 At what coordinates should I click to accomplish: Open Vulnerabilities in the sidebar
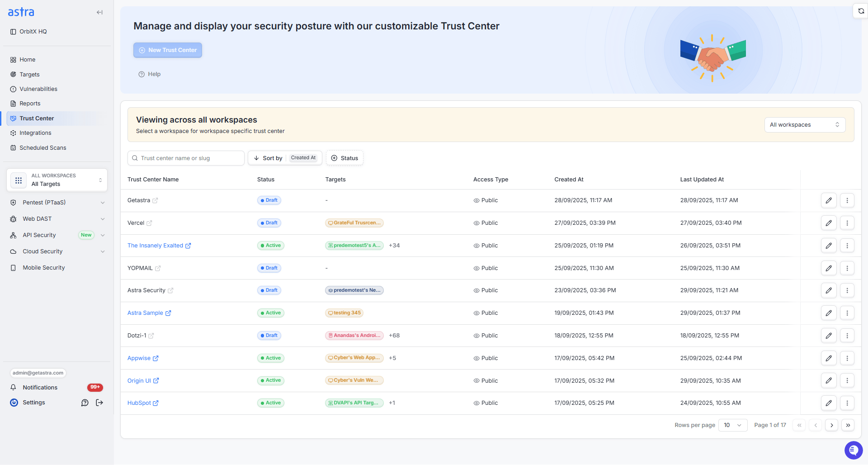click(38, 89)
